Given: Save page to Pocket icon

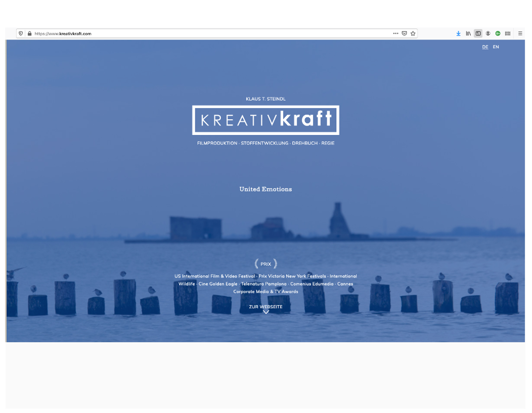Looking at the screenshot, I should [404, 33].
